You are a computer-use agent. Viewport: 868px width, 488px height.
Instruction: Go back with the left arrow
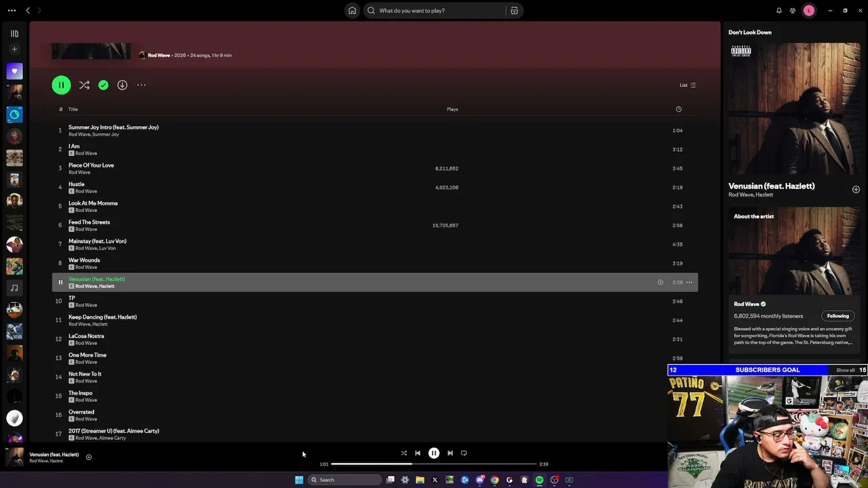point(28,10)
